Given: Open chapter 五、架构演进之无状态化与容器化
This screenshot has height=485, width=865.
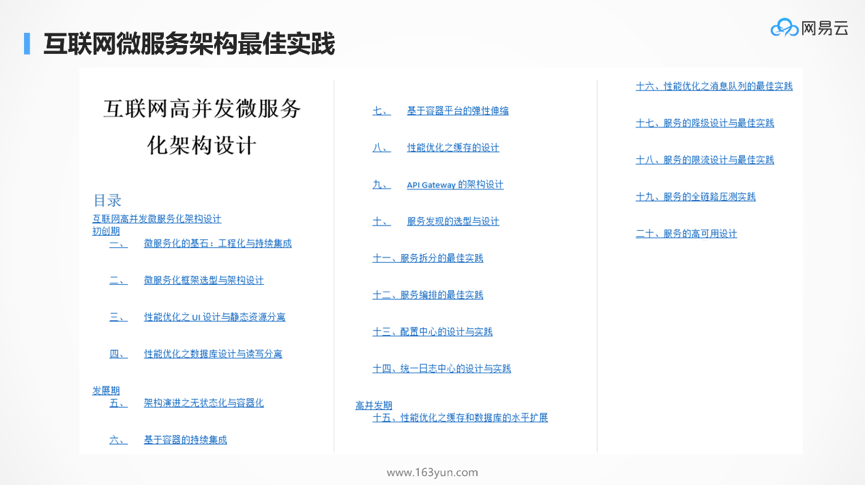Looking at the screenshot, I should click(186, 403).
